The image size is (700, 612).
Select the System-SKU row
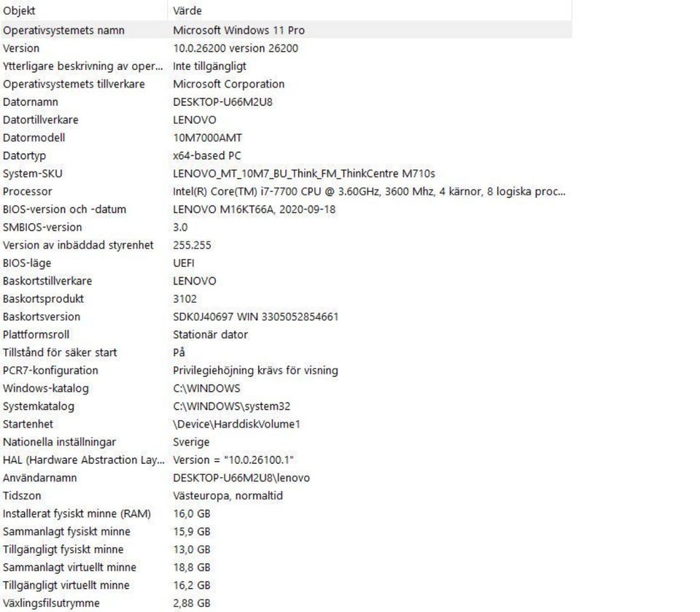tap(286, 174)
